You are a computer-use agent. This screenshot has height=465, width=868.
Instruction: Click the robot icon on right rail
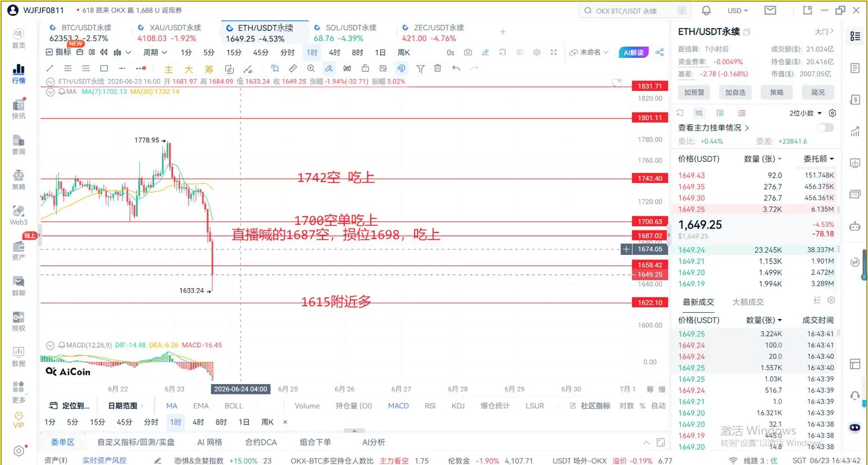click(855, 226)
